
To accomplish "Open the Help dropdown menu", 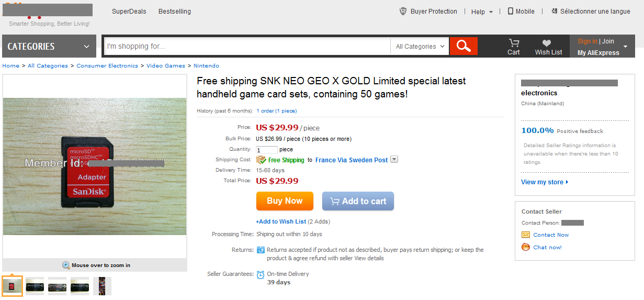I will coord(482,12).
